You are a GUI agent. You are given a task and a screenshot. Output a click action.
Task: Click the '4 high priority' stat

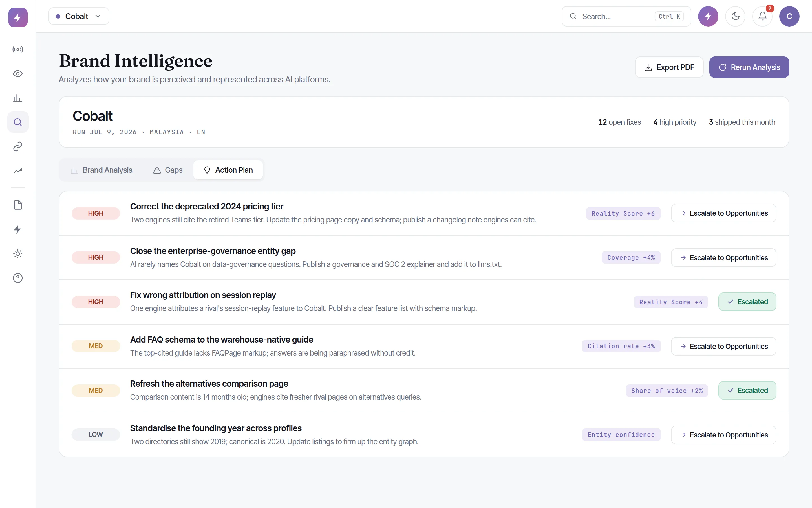coord(675,122)
